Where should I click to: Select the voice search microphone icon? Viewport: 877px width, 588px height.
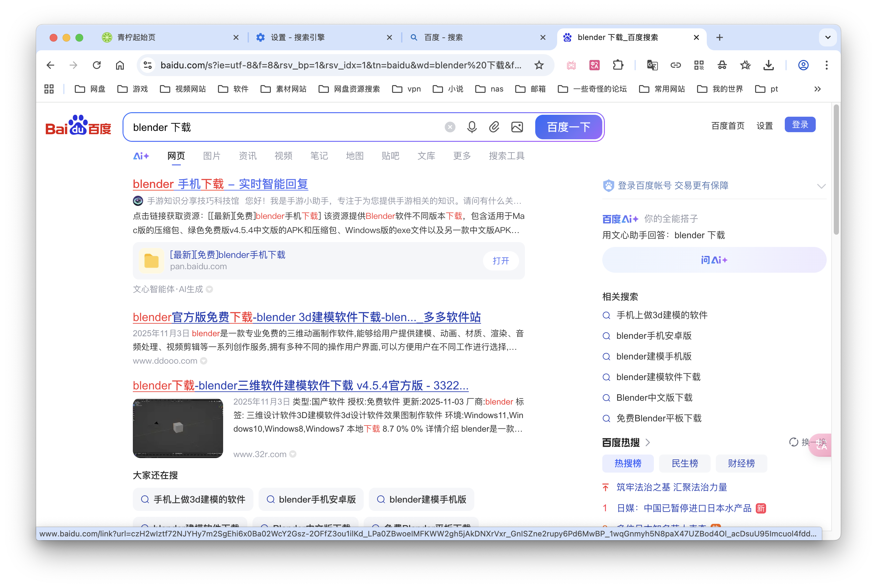[x=471, y=127]
